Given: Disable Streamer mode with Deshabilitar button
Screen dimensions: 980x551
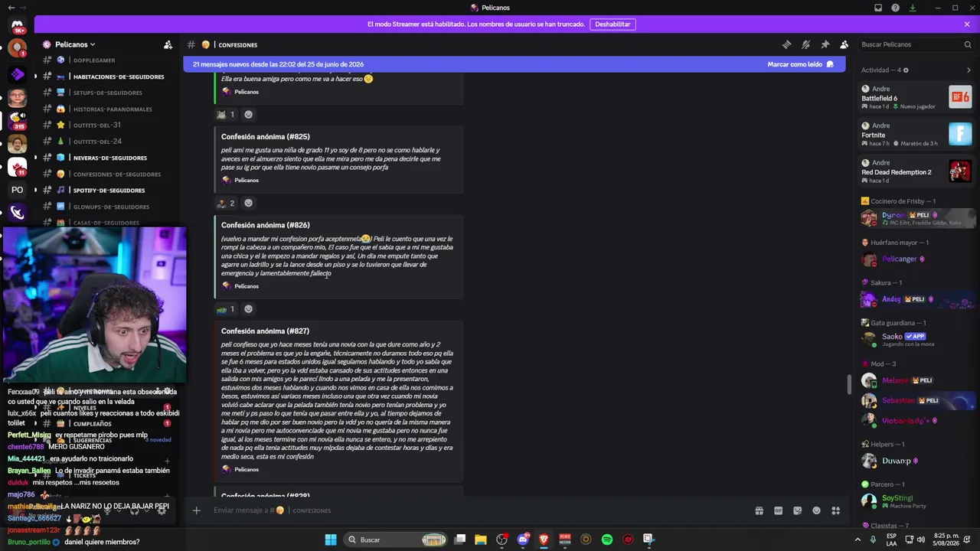Looking at the screenshot, I should click(x=612, y=24).
